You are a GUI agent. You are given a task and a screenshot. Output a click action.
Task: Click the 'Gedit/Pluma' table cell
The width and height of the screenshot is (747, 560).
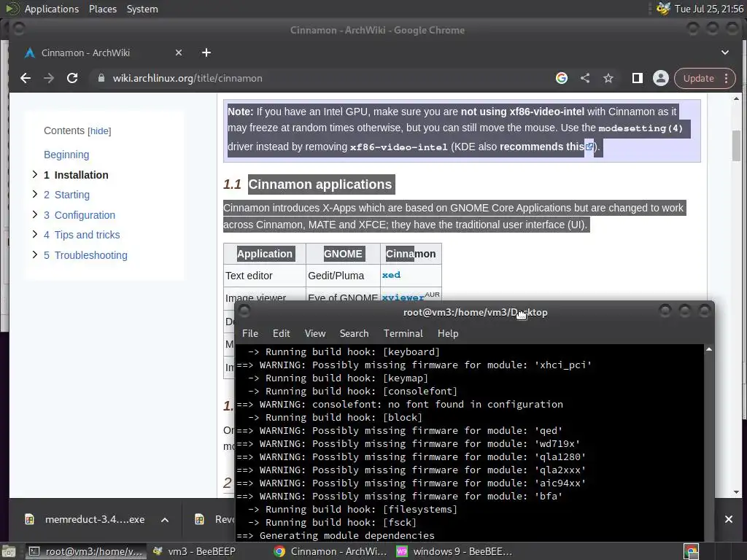pos(343,276)
